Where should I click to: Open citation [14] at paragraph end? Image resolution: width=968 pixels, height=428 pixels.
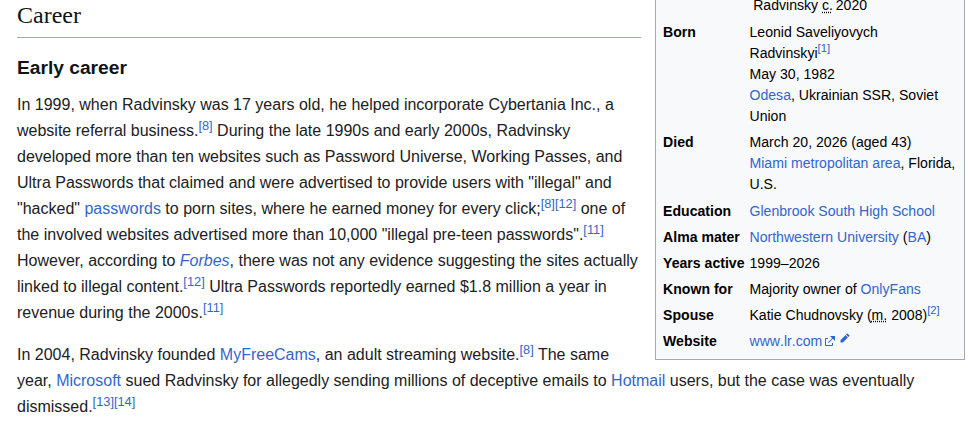pyautogui.click(x=125, y=402)
